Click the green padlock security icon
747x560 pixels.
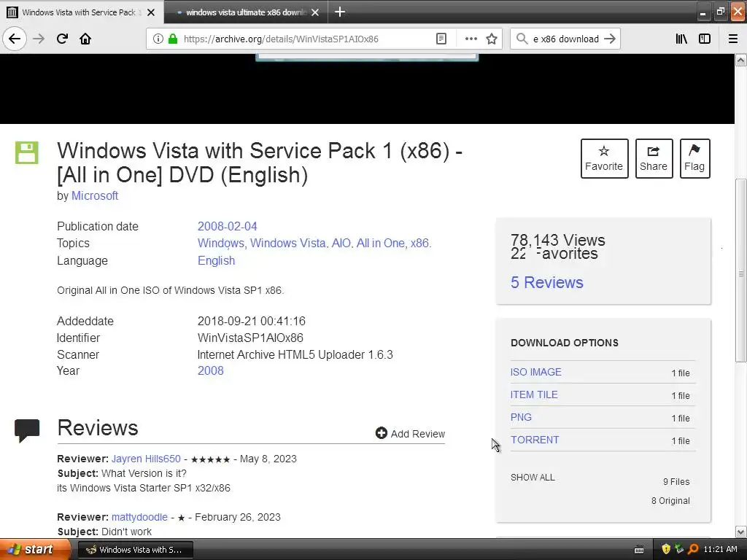point(173,39)
